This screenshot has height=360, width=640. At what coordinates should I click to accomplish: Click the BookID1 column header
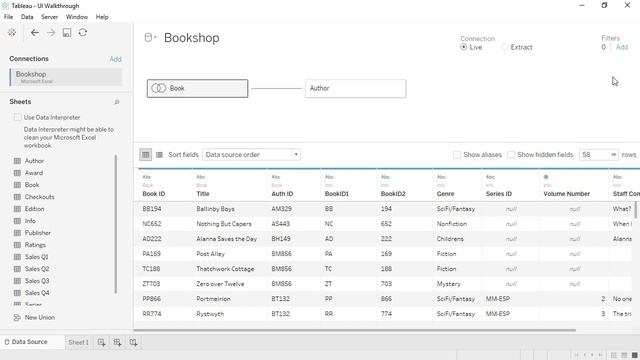coord(337,194)
